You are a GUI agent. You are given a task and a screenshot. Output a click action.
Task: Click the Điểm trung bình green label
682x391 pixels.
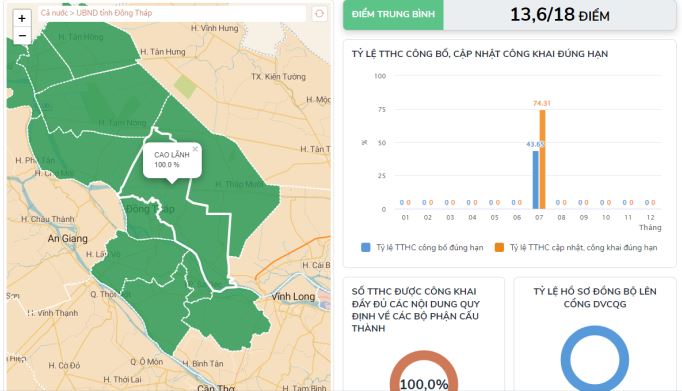coord(393,14)
